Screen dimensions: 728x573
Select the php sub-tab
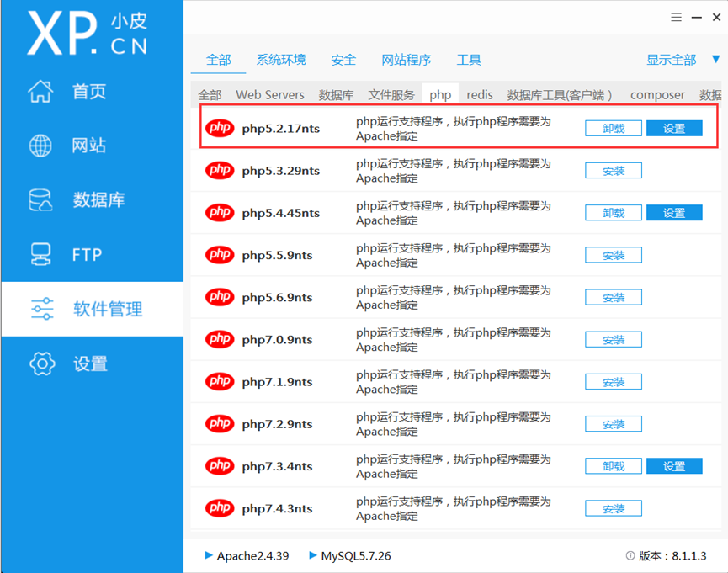440,95
